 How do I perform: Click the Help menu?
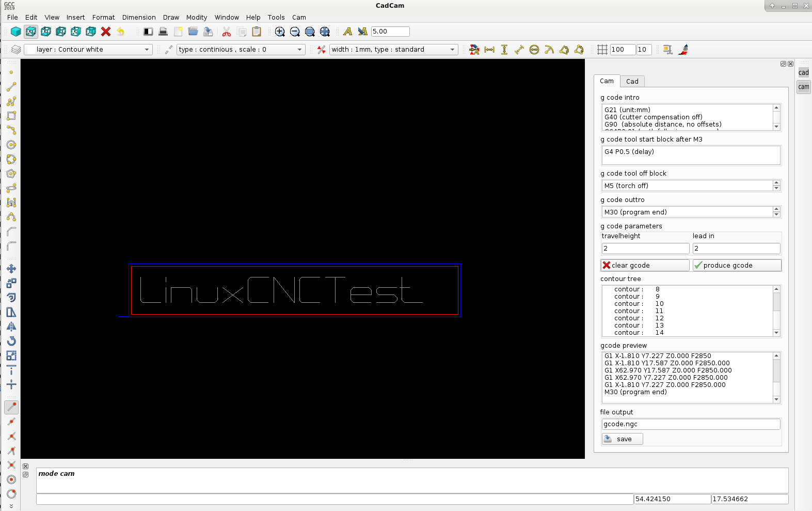click(253, 17)
